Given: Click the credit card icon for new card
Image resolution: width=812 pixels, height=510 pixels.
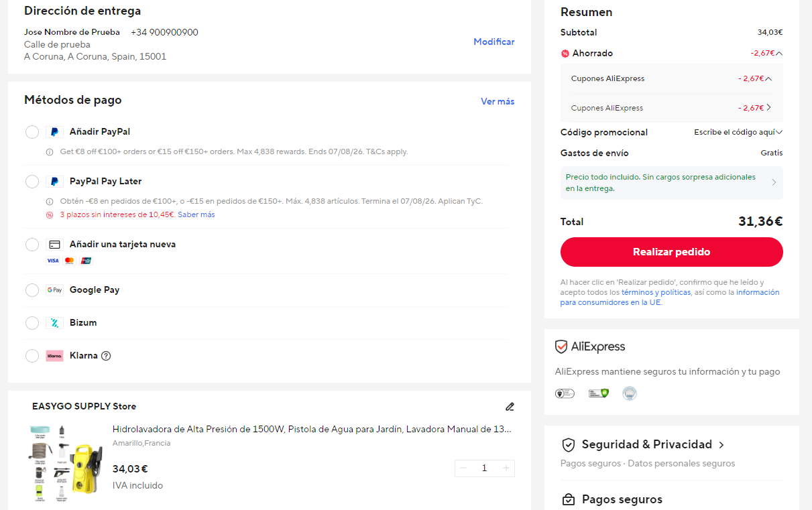Looking at the screenshot, I should 55,245.
